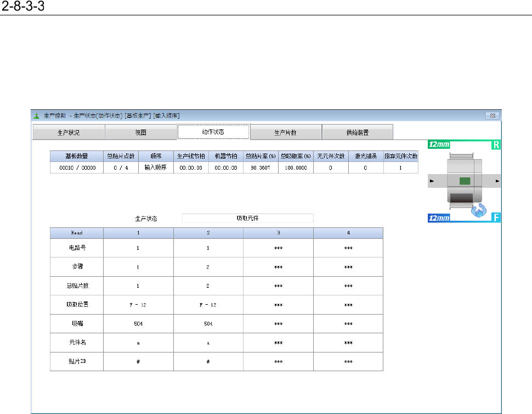Click the green R rear-side indicator
Screen dimensions: 532x414
coord(496,144)
